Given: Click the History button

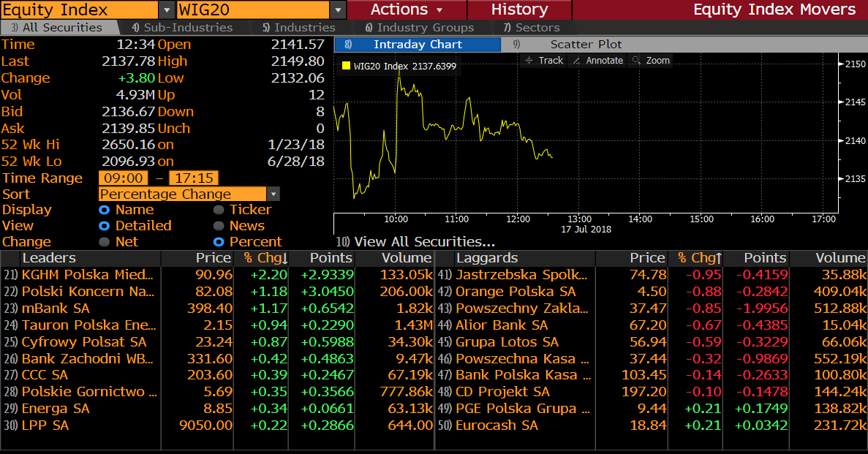Looking at the screenshot, I should [x=519, y=10].
